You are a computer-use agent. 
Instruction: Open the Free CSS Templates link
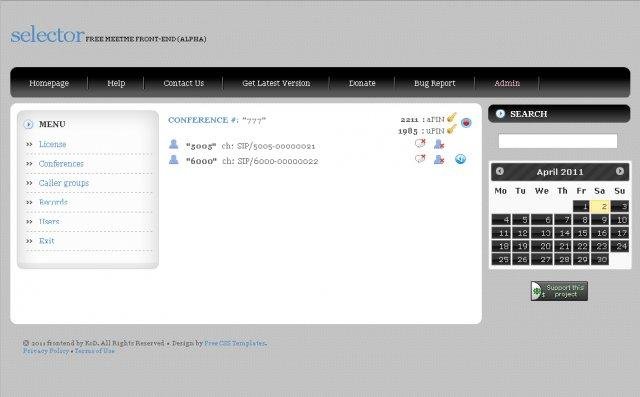pyautogui.click(x=235, y=343)
